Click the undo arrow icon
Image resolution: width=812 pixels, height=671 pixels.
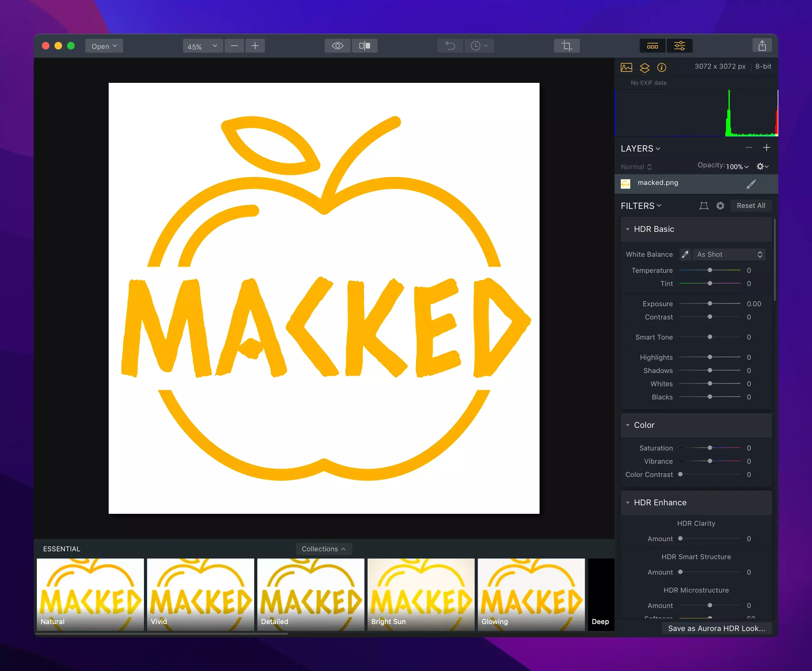coord(450,46)
